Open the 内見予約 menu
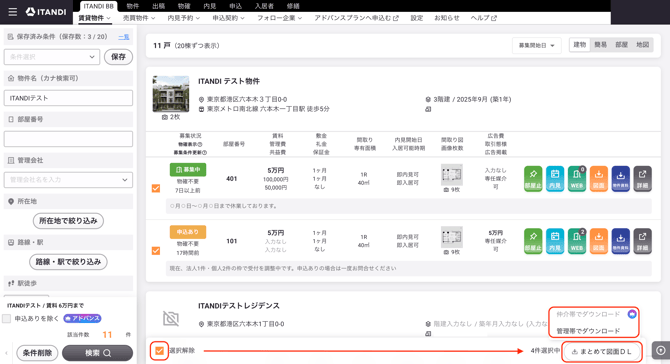This screenshot has height=364, width=670. (183, 18)
